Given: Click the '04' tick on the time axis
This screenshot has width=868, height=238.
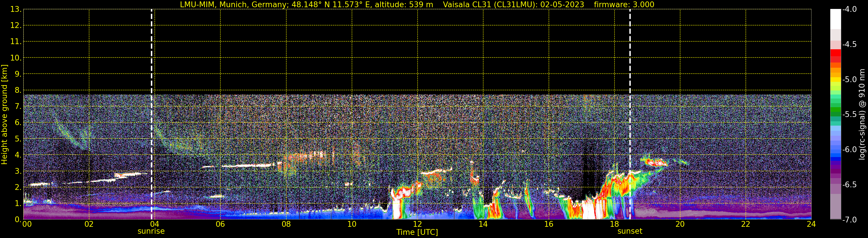Looking at the screenshot, I should tap(154, 224).
